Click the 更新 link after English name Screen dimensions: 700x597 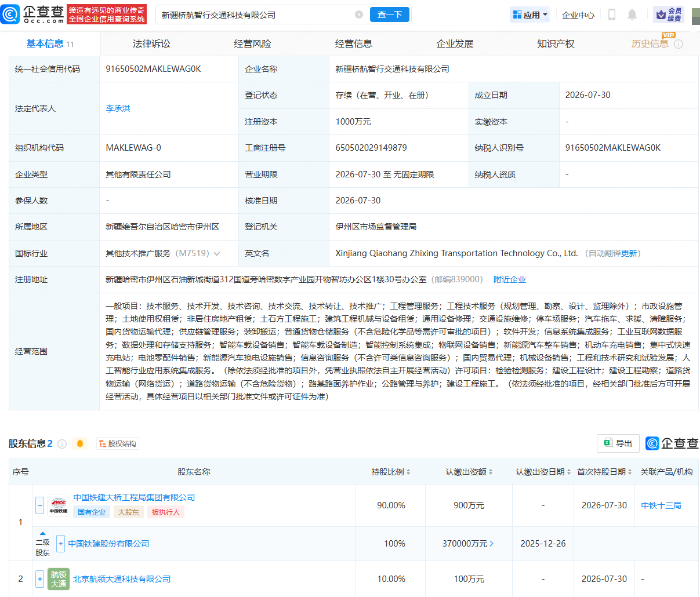point(629,253)
